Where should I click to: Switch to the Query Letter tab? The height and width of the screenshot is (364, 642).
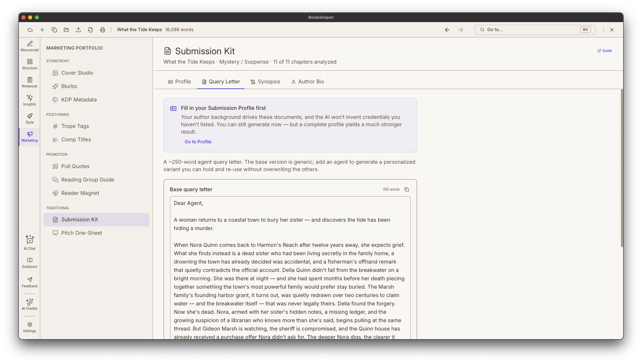pyautogui.click(x=221, y=82)
